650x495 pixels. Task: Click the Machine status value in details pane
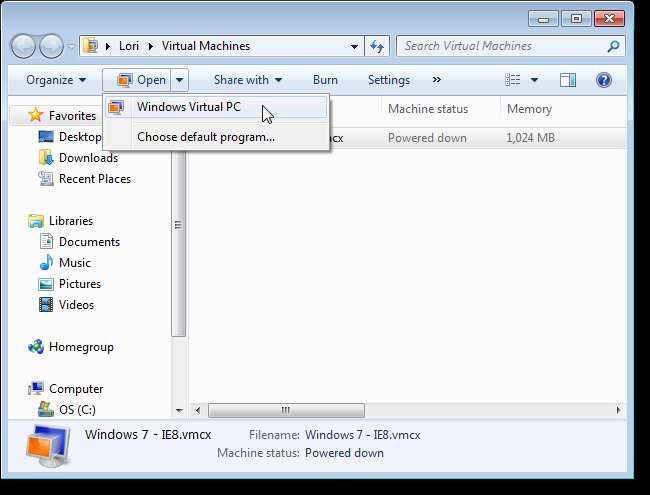344,453
